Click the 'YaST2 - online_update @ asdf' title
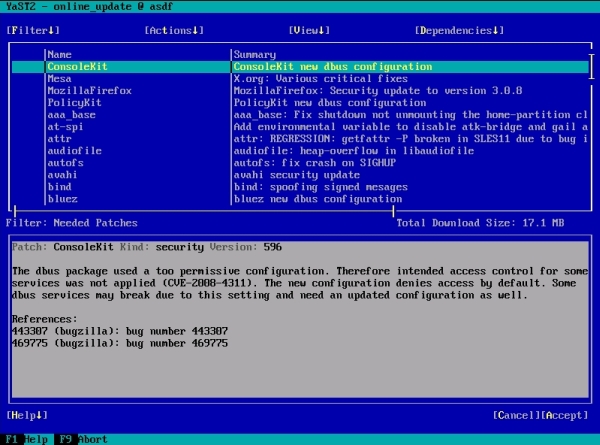This screenshot has height=445, width=600. (90, 6)
